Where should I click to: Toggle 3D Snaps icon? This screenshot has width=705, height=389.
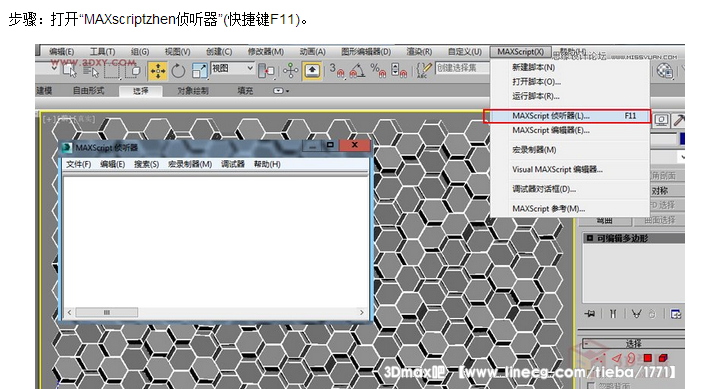[x=336, y=71]
